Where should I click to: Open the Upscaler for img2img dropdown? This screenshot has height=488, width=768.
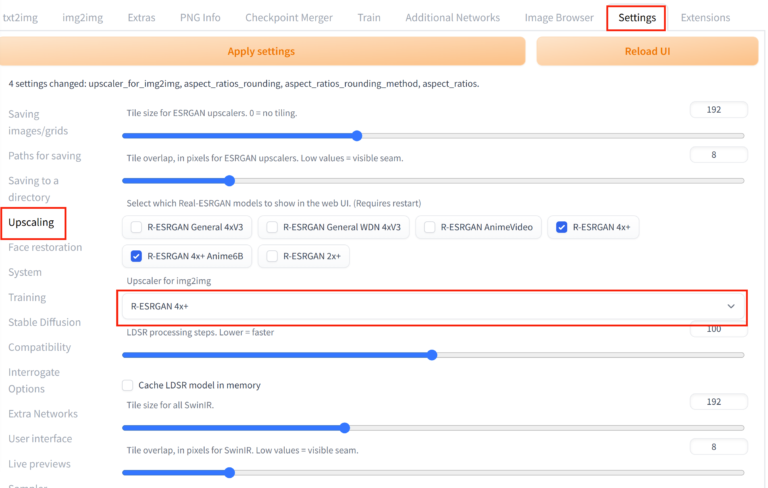tap(432, 307)
